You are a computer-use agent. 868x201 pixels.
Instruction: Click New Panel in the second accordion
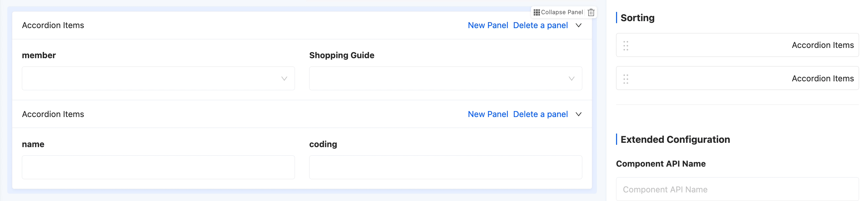click(488, 114)
